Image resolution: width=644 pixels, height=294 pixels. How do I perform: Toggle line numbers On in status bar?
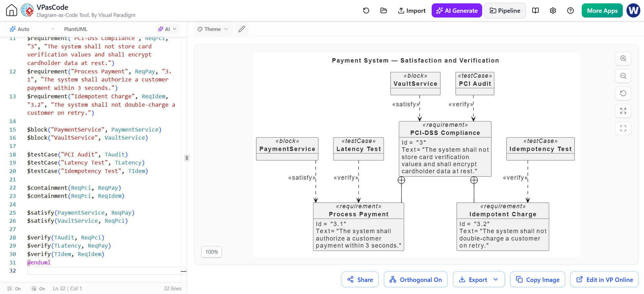tap(14, 289)
